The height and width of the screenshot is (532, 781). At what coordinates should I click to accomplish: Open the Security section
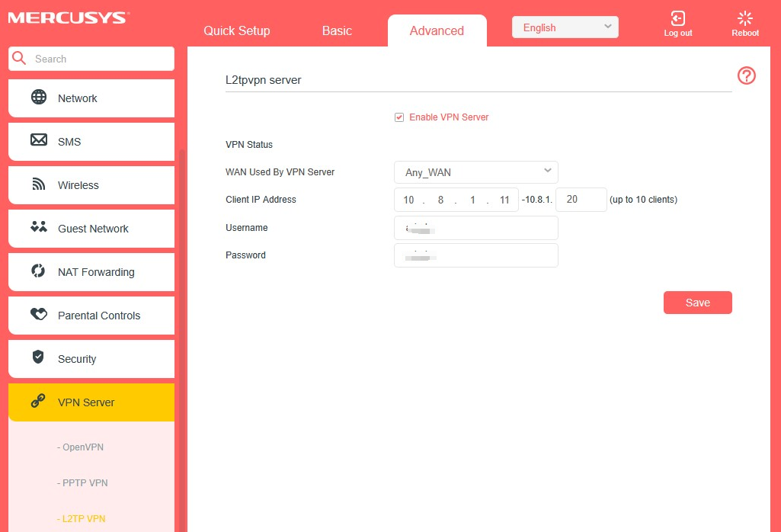point(76,359)
